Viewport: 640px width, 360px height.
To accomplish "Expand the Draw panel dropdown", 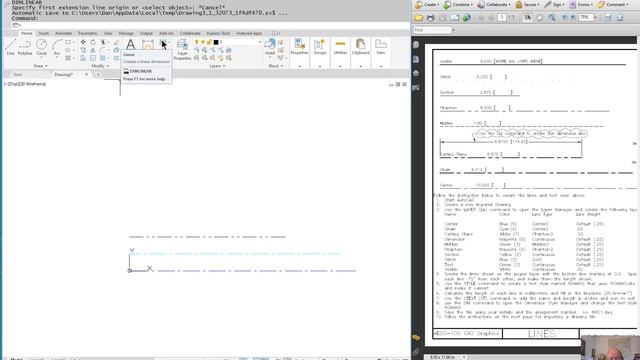I will 41,66.
